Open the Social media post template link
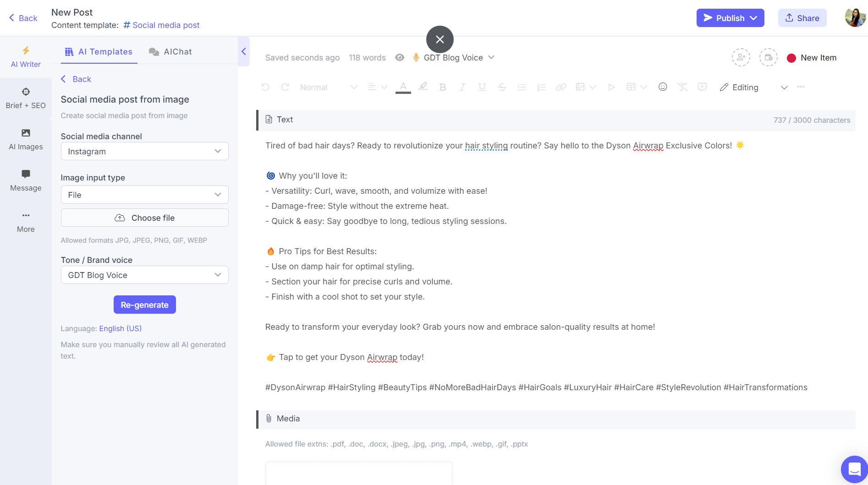Screen dimensions: 868x485 tap(161, 25)
